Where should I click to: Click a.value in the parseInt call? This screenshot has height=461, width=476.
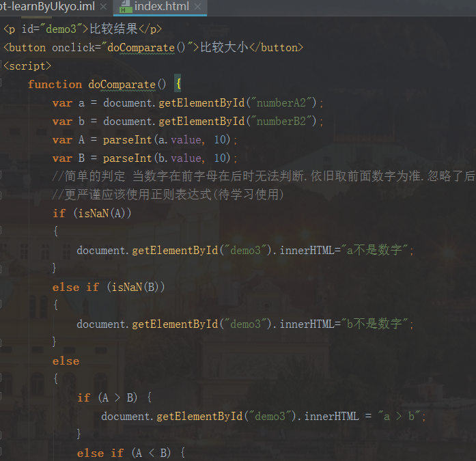(180, 140)
